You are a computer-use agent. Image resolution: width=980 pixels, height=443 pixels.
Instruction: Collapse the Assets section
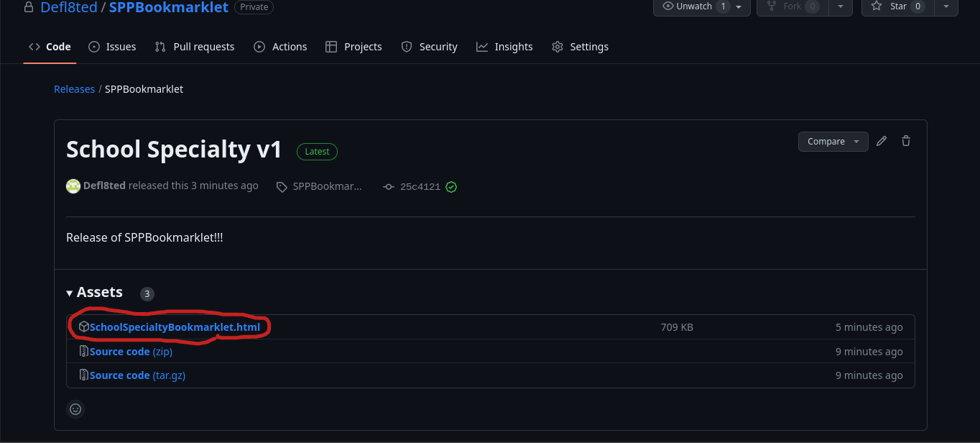(x=94, y=292)
